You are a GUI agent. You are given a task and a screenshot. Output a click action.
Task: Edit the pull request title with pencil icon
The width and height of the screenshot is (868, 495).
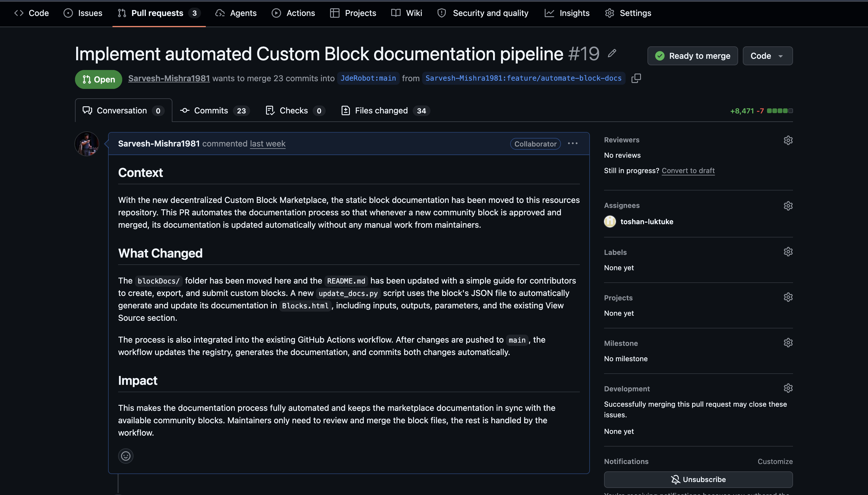point(612,53)
